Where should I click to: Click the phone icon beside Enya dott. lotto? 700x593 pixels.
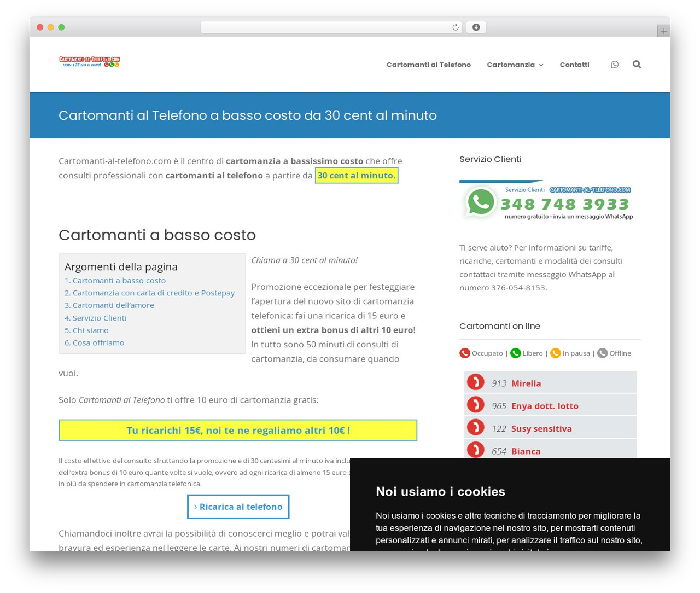[x=476, y=405]
